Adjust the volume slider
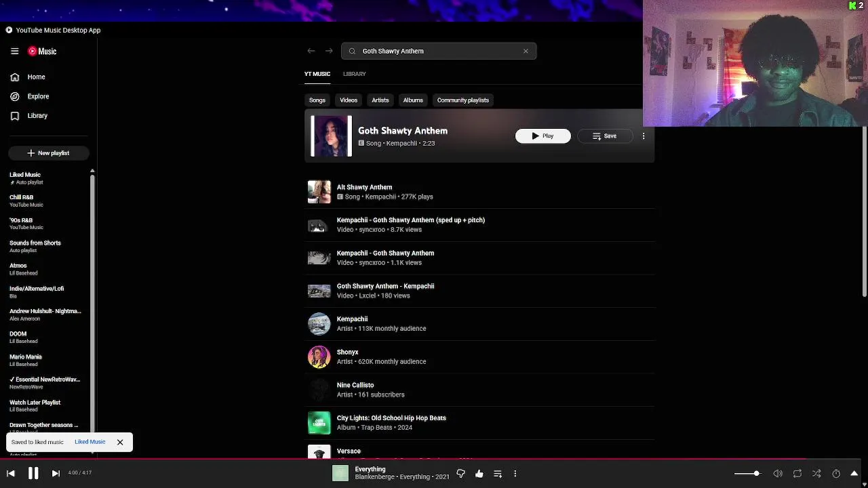The image size is (868, 488). click(748, 474)
